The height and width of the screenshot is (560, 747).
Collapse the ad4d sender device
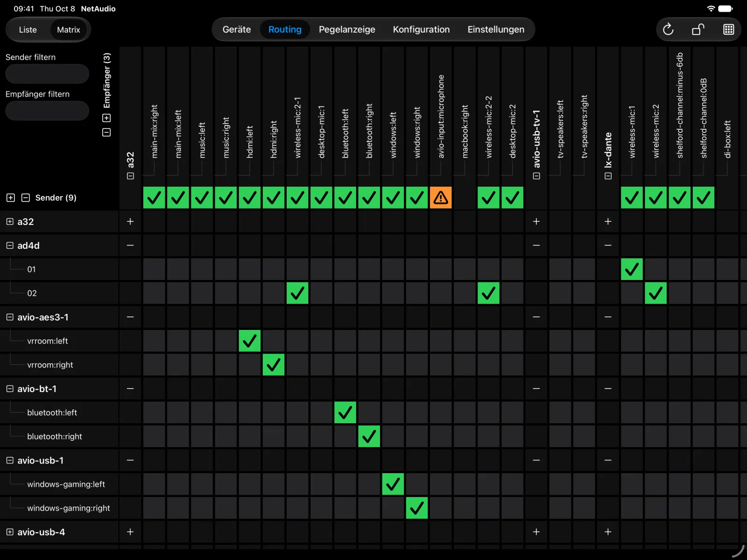[10, 245]
